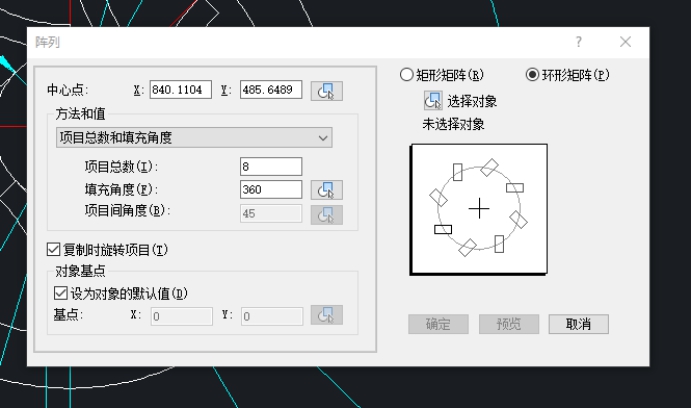Viewport: 692px width, 408px height.
Task: Expand the 项目总数和填充角度 method dropdown
Action: point(194,137)
